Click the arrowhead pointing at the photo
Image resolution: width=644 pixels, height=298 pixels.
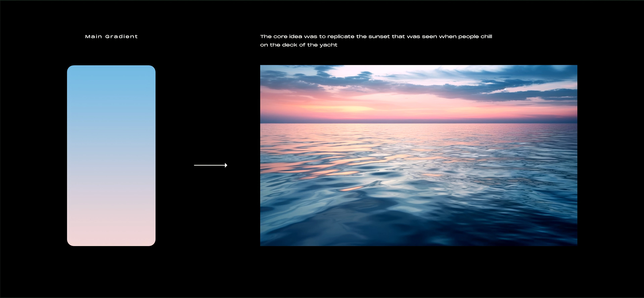click(226, 165)
